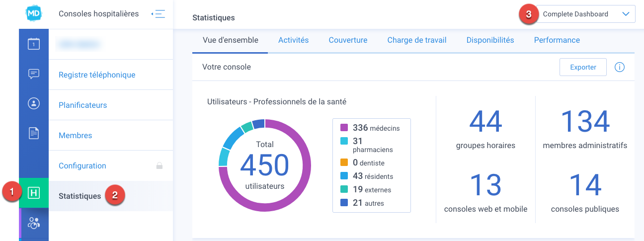Screen dimensions: 644x241
Task: Click the pharmaciens legend swatch
Action: pyautogui.click(x=344, y=141)
